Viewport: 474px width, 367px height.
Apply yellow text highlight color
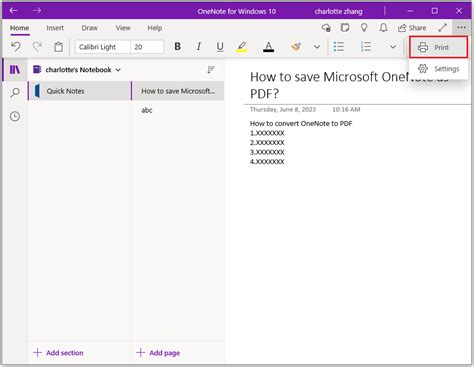pyautogui.click(x=242, y=47)
